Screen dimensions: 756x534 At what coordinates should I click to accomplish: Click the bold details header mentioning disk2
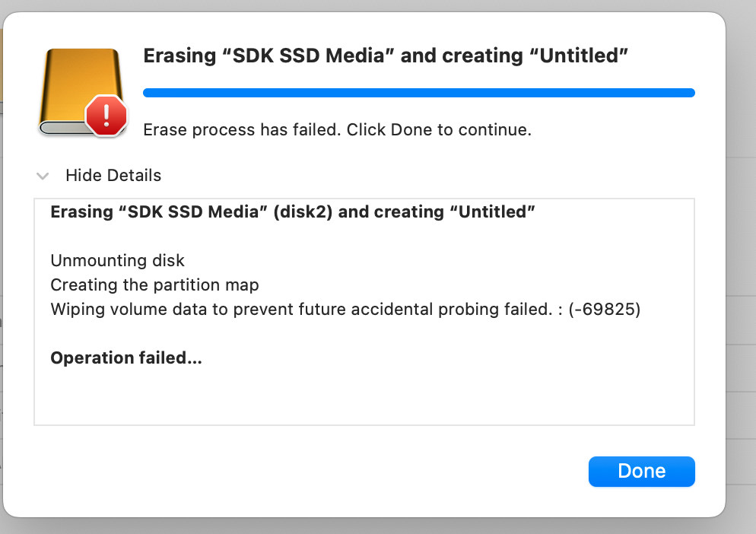click(293, 212)
